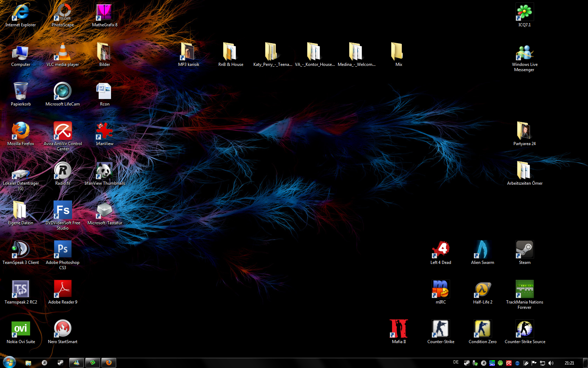This screenshot has height=368, width=588.
Task: Click the pinned Radio.fx taskbar icon
Action: pos(44,363)
